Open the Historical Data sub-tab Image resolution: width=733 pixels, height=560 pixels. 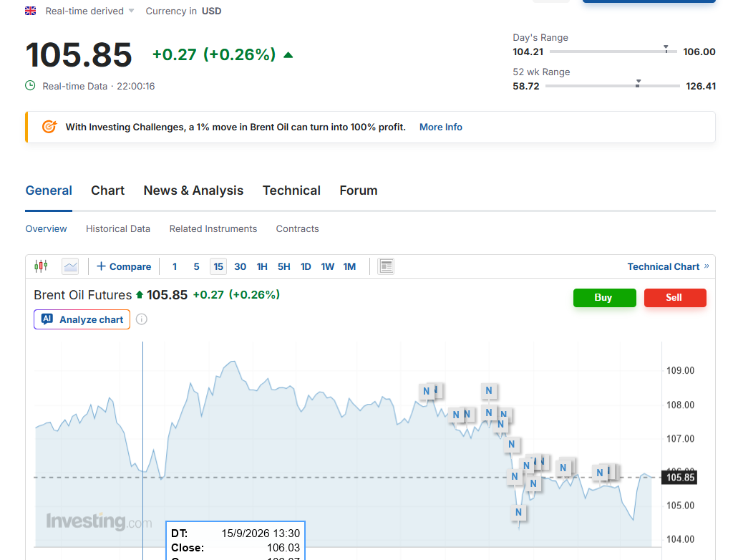point(118,228)
